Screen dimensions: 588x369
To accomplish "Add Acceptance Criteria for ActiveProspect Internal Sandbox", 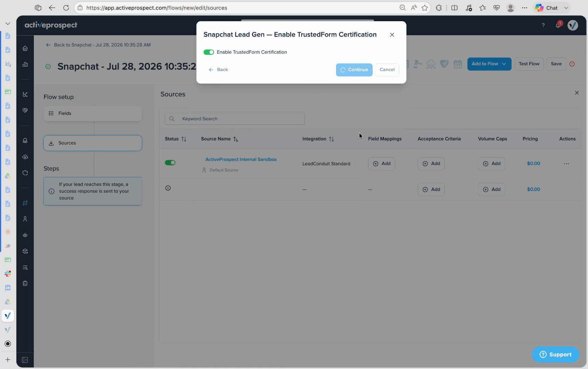I will tap(431, 164).
